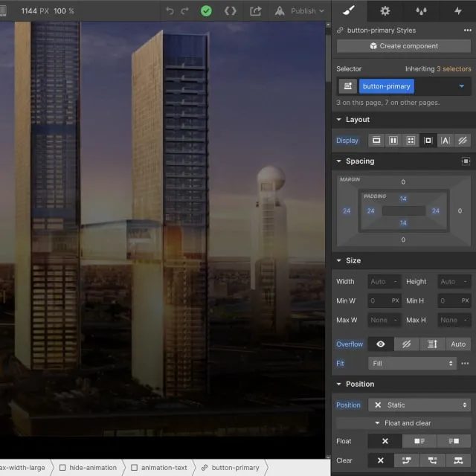
Task: Set display to Inline-block
Action: point(428,141)
